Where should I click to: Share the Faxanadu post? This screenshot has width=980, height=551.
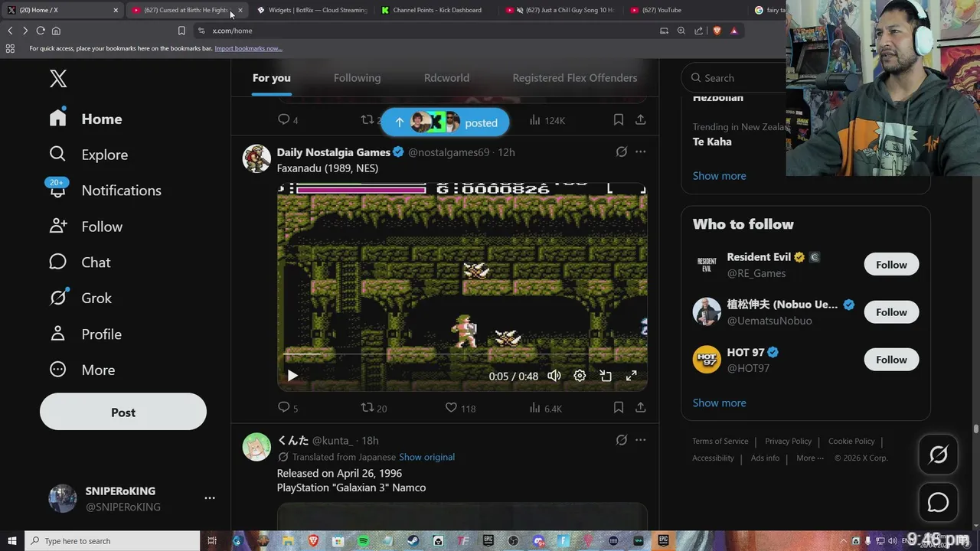click(640, 408)
